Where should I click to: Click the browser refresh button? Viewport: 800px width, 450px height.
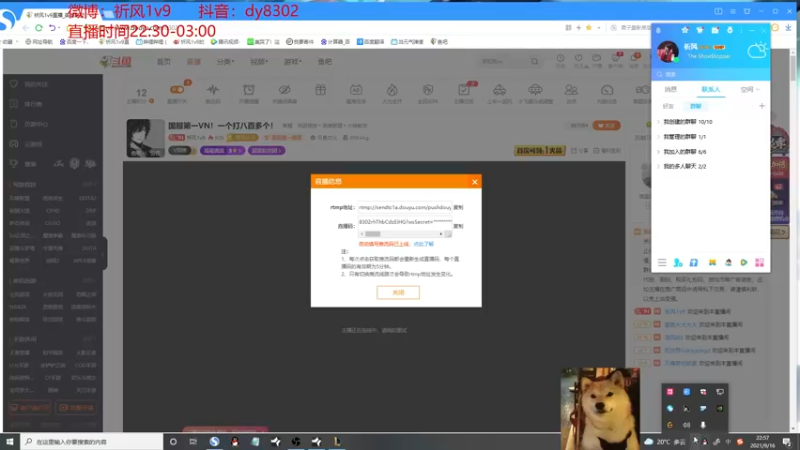coord(39,28)
